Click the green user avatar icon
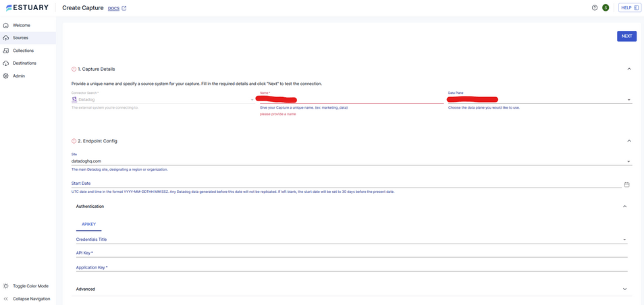The width and height of the screenshot is (644, 305). tap(606, 8)
